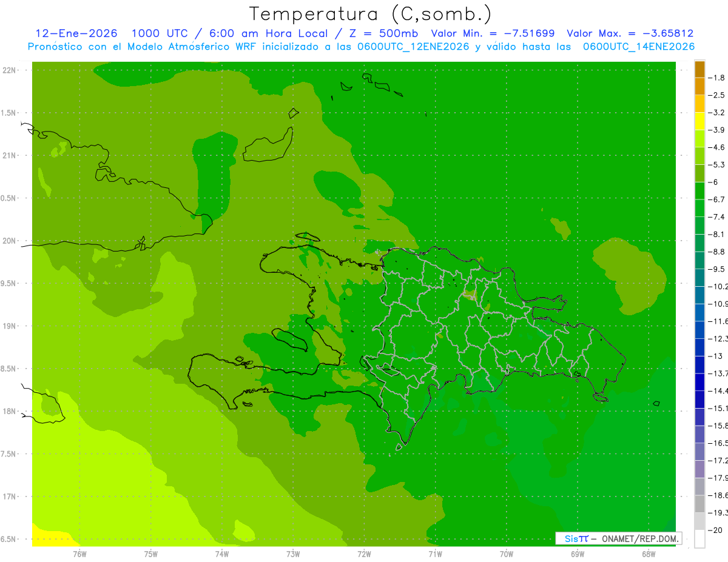Click the '-15.8' legend value
Viewport: 728px width, 562px height.
coord(718,426)
